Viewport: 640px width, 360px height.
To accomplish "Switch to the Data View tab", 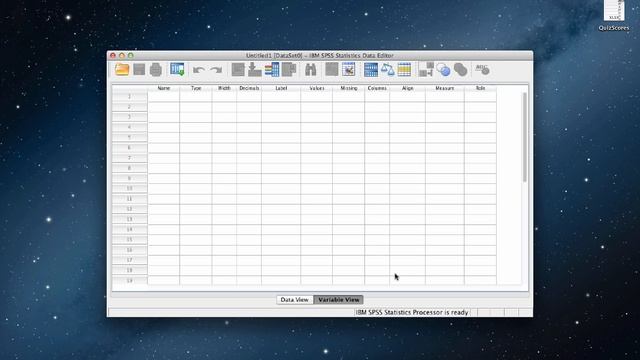I will (295, 300).
